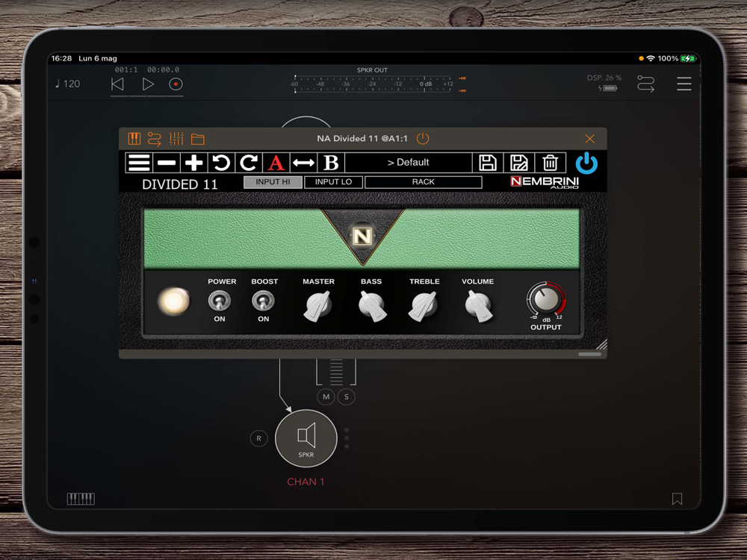
Task: Click the horizontal scrollbar under plugin
Action: (590, 354)
